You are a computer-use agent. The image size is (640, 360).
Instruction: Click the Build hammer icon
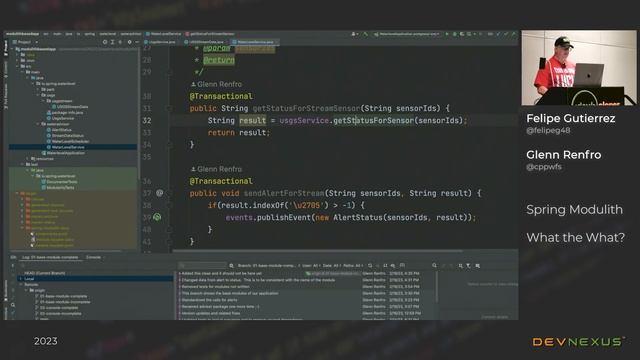coord(366,34)
